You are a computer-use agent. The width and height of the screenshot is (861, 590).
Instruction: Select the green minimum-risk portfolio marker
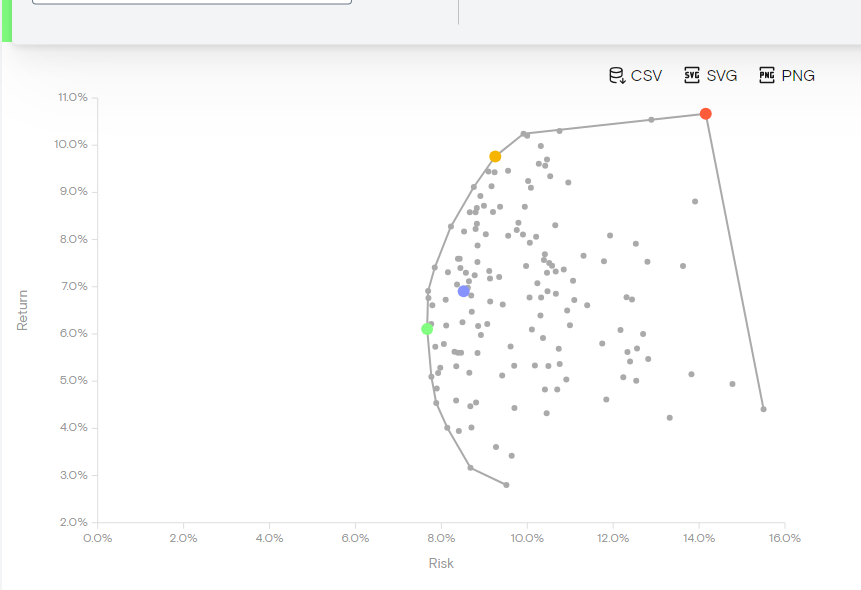(x=427, y=329)
